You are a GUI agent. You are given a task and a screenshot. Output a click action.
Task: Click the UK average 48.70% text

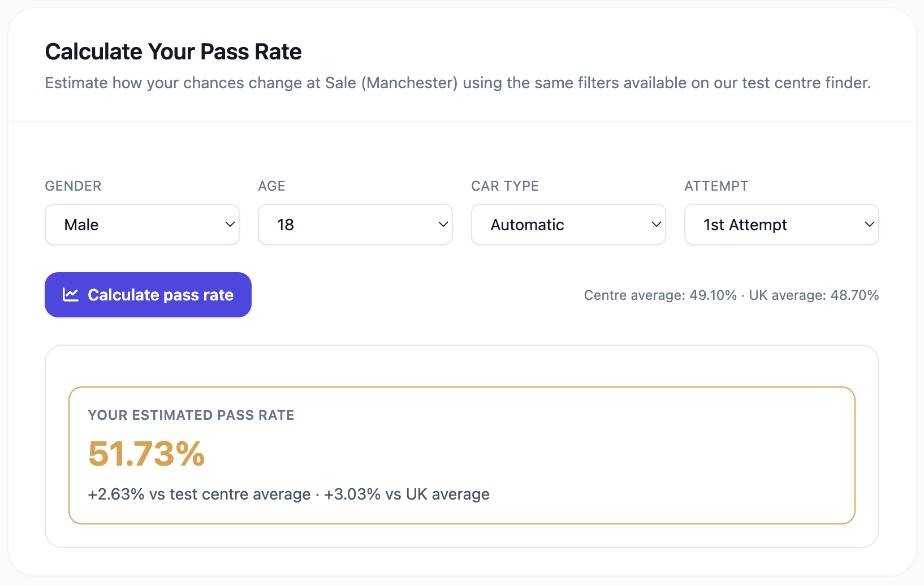click(x=813, y=295)
